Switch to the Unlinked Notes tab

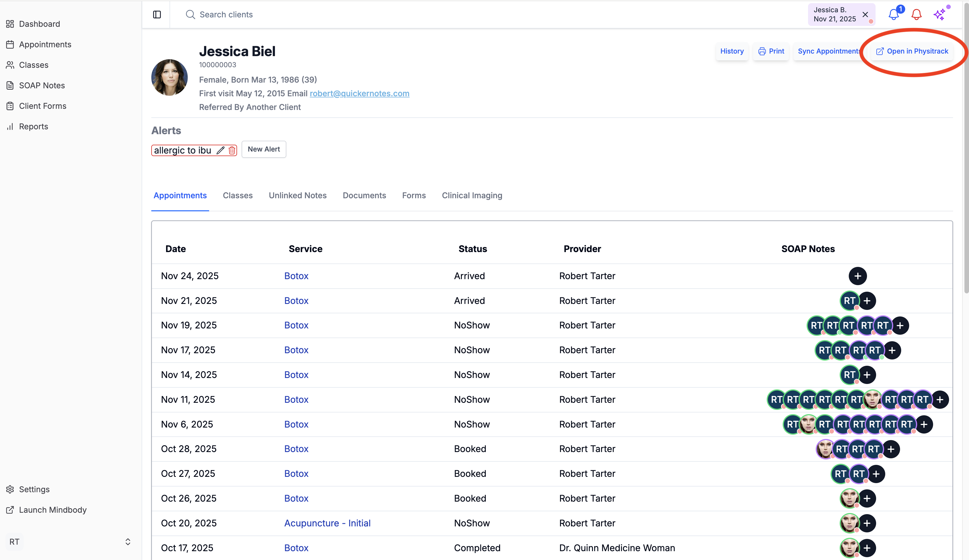(x=297, y=195)
